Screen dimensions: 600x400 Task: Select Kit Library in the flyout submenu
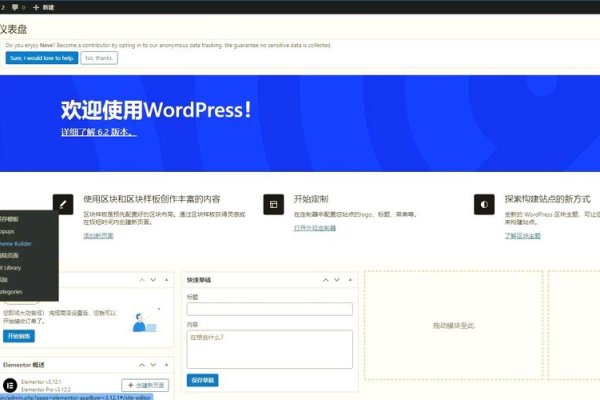(10, 268)
